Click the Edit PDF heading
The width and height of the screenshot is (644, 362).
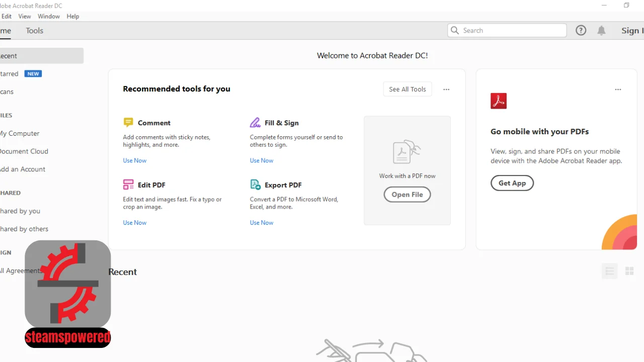pyautogui.click(x=151, y=185)
